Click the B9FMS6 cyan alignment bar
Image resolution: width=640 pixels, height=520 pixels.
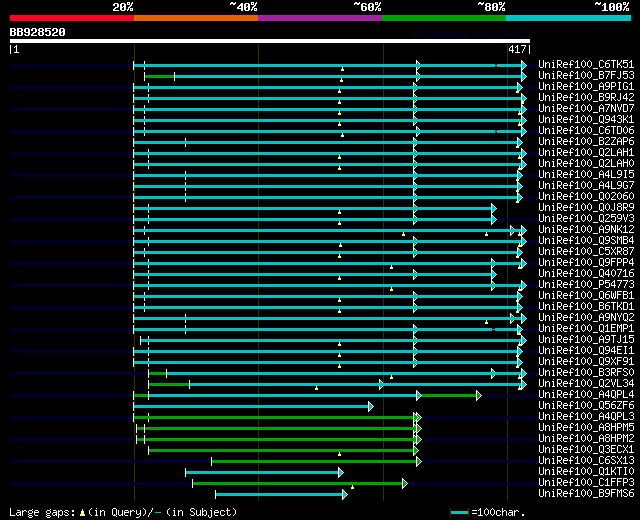pyautogui.click(x=281, y=495)
